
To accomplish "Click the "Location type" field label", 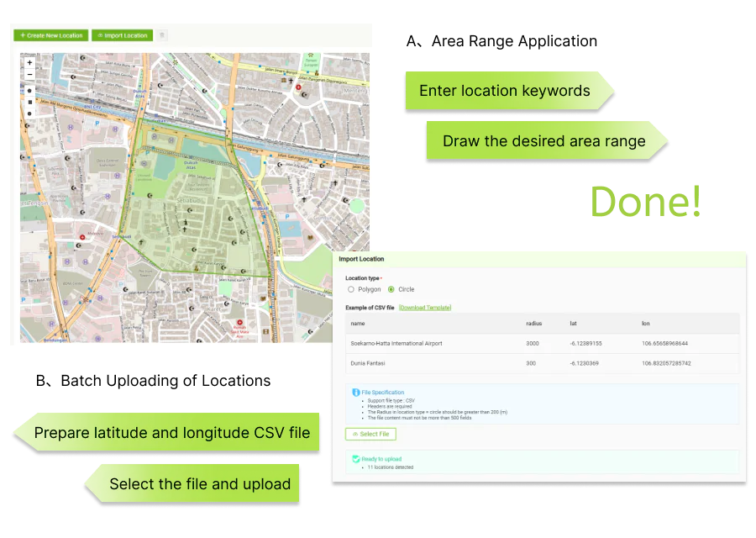I will point(362,278).
